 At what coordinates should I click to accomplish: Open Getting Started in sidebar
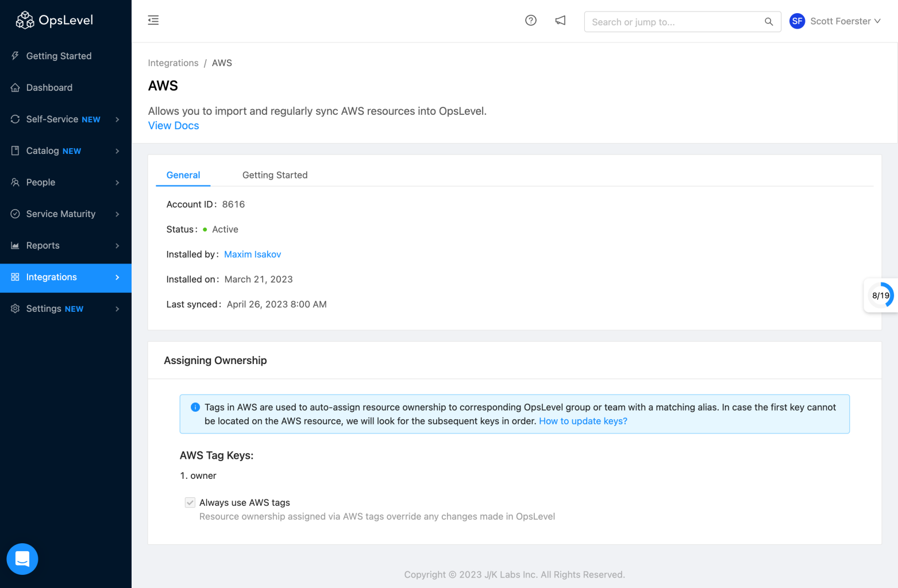coord(65,56)
